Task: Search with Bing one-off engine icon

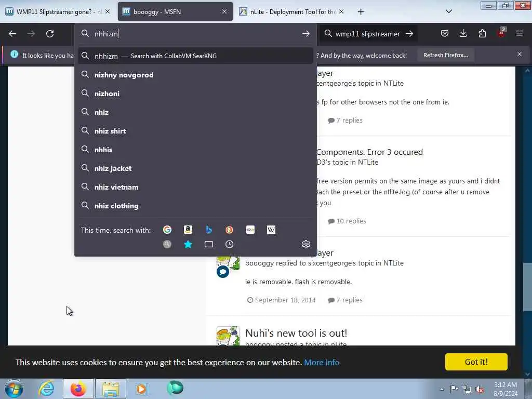Action: pos(209,230)
